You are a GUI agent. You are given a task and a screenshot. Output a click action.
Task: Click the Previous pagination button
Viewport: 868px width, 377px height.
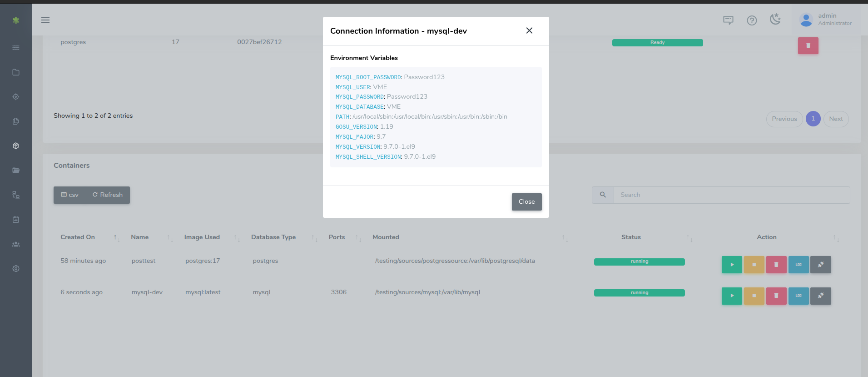(784, 119)
